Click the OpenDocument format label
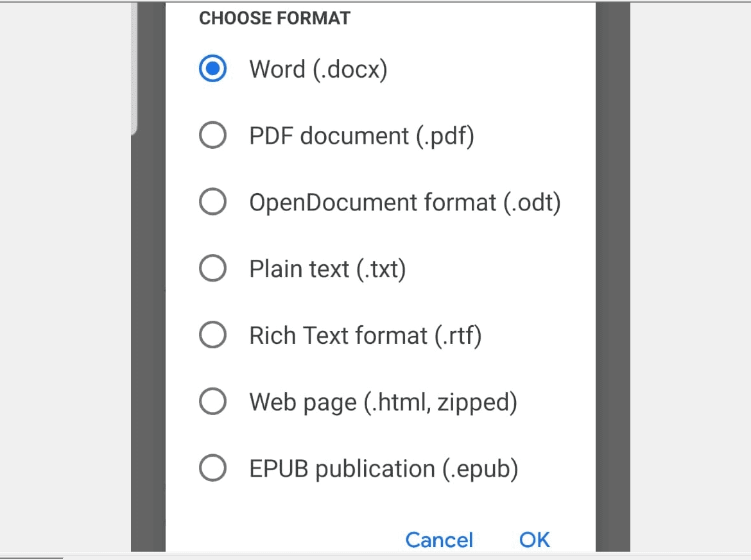The height and width of the screenshot is (560, 751). pyautogui.click(x=405, y=201)
